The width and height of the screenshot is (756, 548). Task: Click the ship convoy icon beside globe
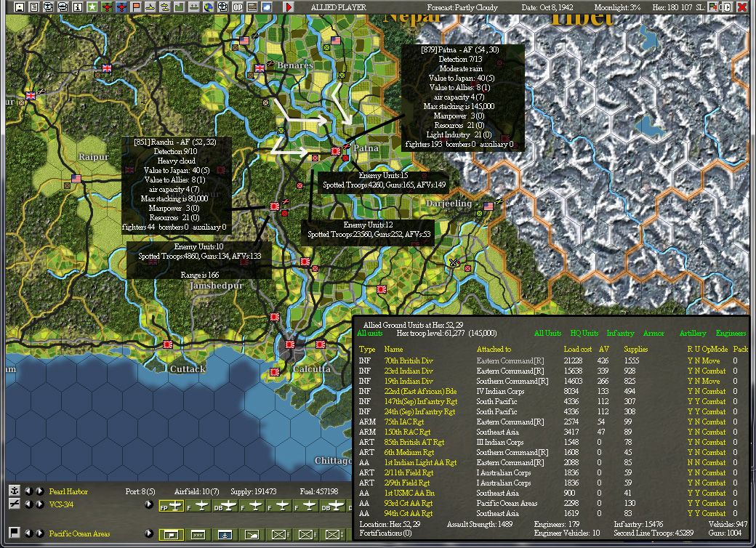coord(194,7)
